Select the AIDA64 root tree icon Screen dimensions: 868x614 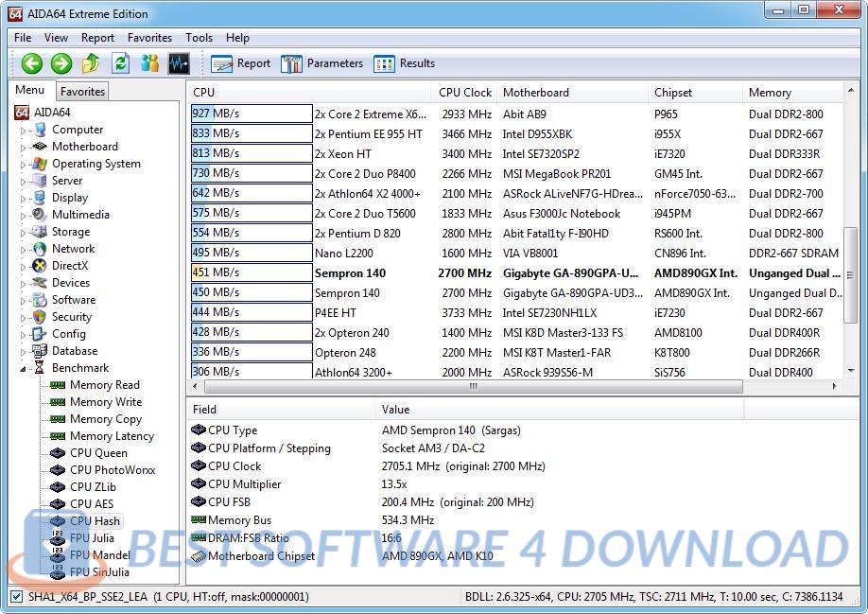[22, 113]
